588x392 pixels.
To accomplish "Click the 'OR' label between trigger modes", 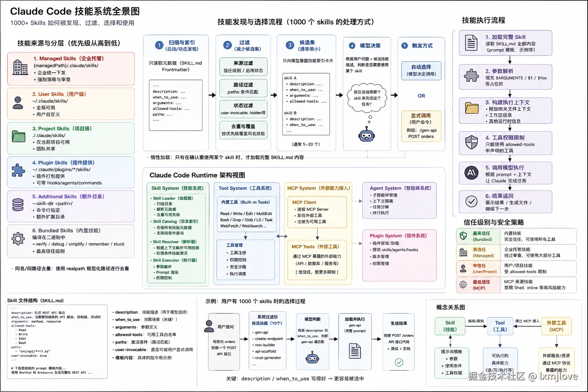I will point(421,96).
